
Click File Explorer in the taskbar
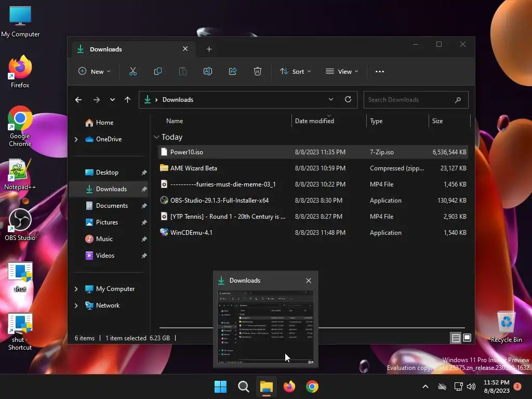[267, 387]
